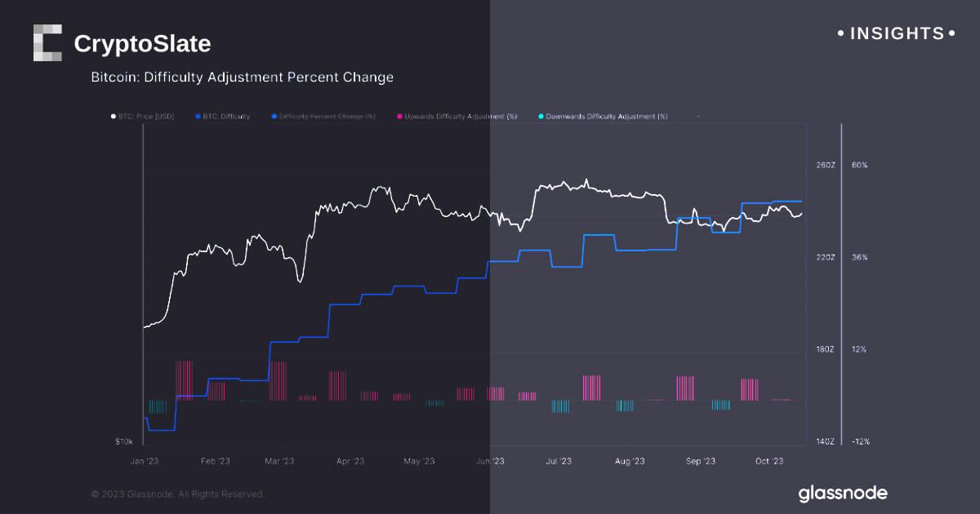Click the 60% percent axis label
Screen dimensions: 980x514
859,165
